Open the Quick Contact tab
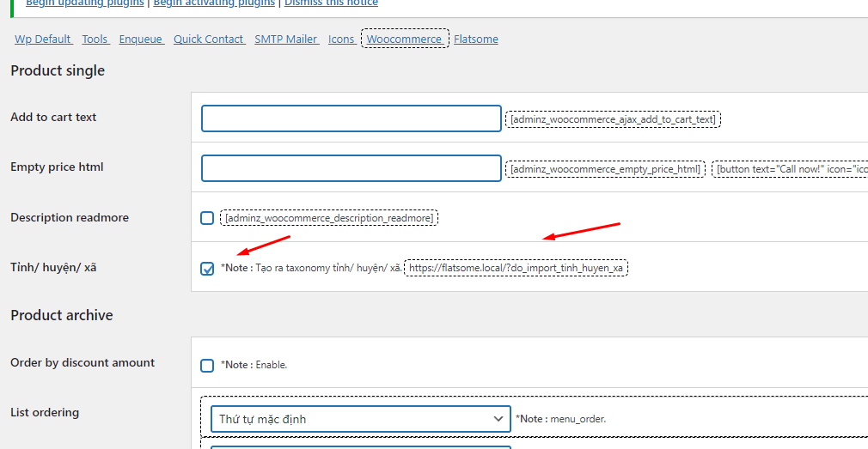868x449 pixels. tap(209, 39)
